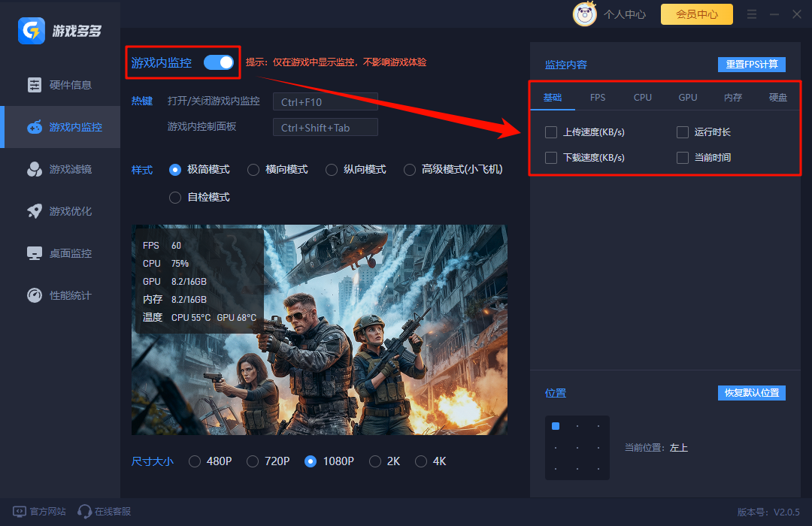Screen dimensions: 812x526
Task: Click the 重置FPS计算 button
Action: coord(751,64)
